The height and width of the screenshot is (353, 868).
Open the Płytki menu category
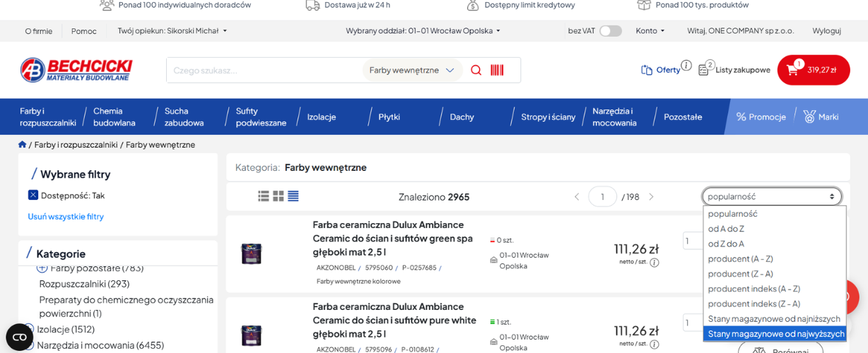pos(389,116)
